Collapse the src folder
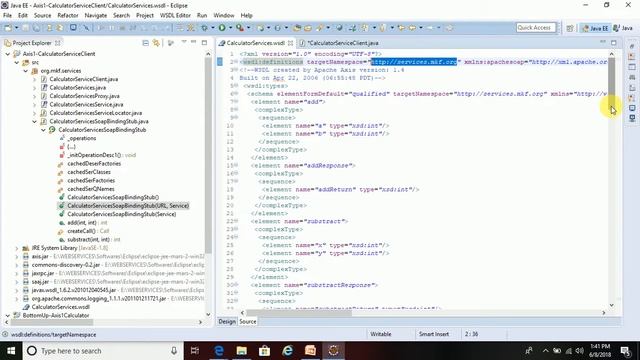This screenshot has width=640, height=360. point(17,62)
